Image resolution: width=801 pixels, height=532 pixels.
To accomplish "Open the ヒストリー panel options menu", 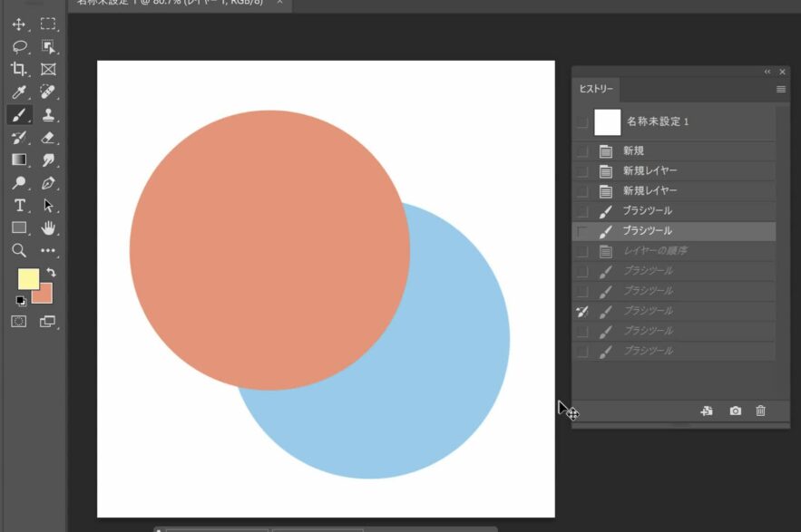I will pos(780,90).
